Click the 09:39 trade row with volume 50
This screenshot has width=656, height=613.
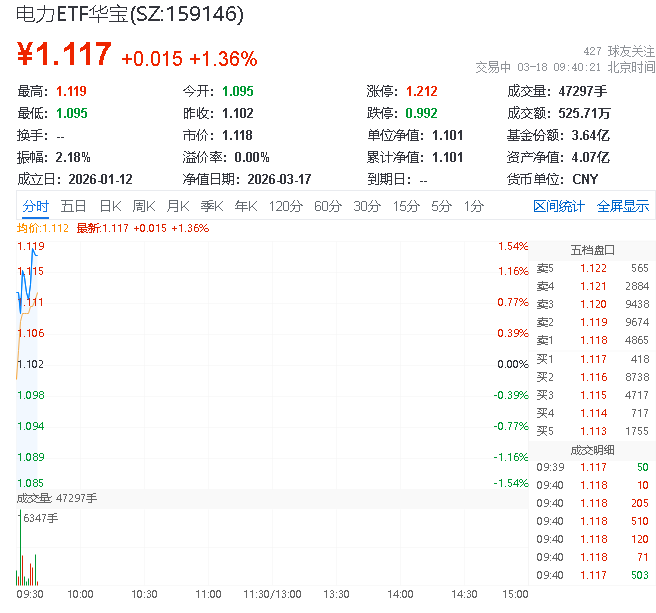(x=592, y=467)
